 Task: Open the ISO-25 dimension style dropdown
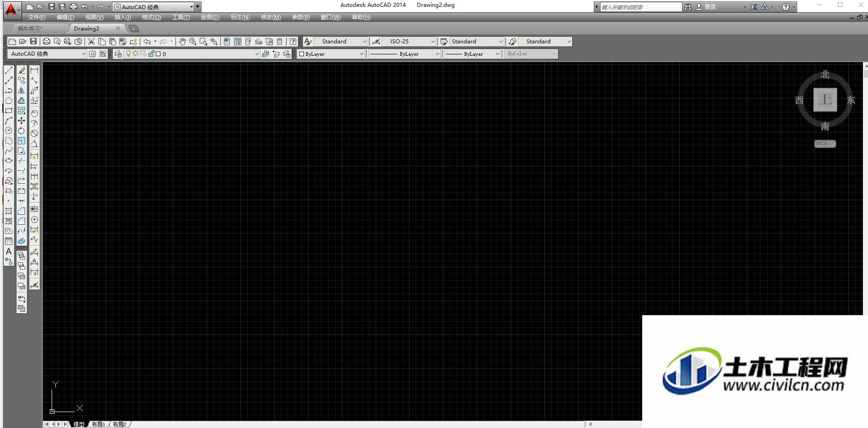pyautogui.click(x=409, y=42)
